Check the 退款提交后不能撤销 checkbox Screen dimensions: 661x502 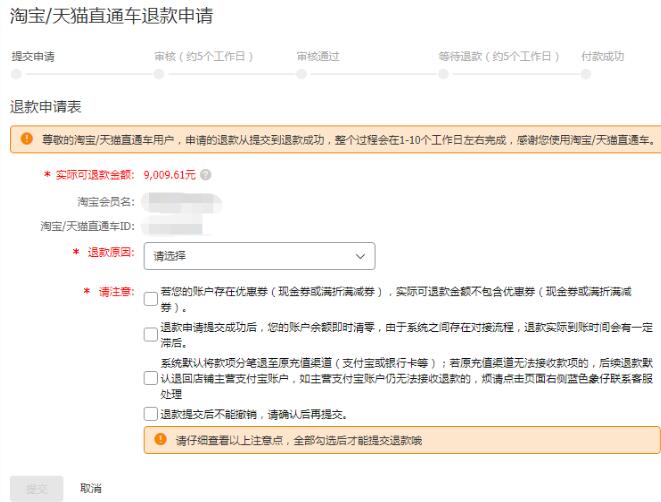(x=150, y=413)
